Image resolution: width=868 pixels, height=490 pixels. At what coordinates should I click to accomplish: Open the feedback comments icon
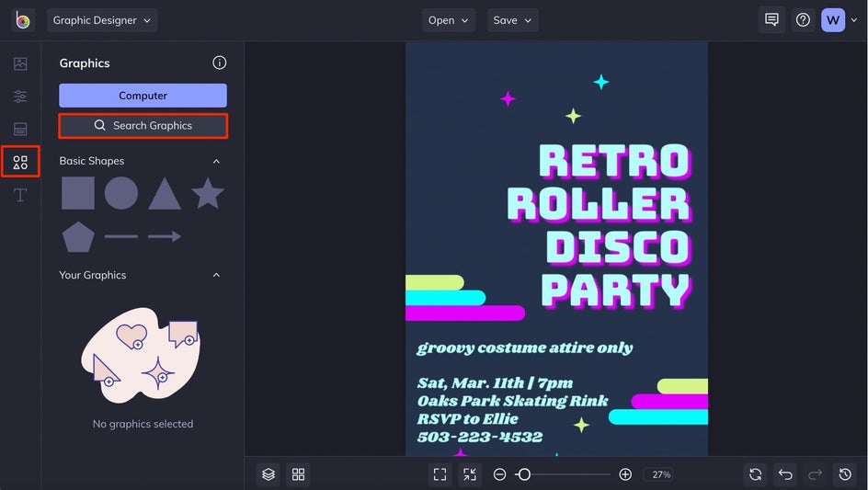(x=771, y=20)
